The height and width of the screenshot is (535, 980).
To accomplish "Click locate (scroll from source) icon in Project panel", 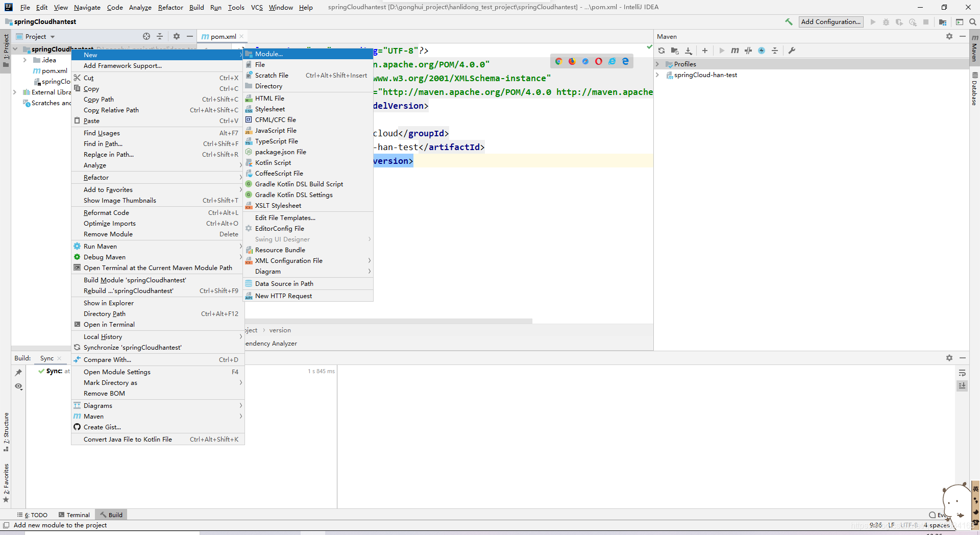I will pyautogui.click(x=146, y=36).
